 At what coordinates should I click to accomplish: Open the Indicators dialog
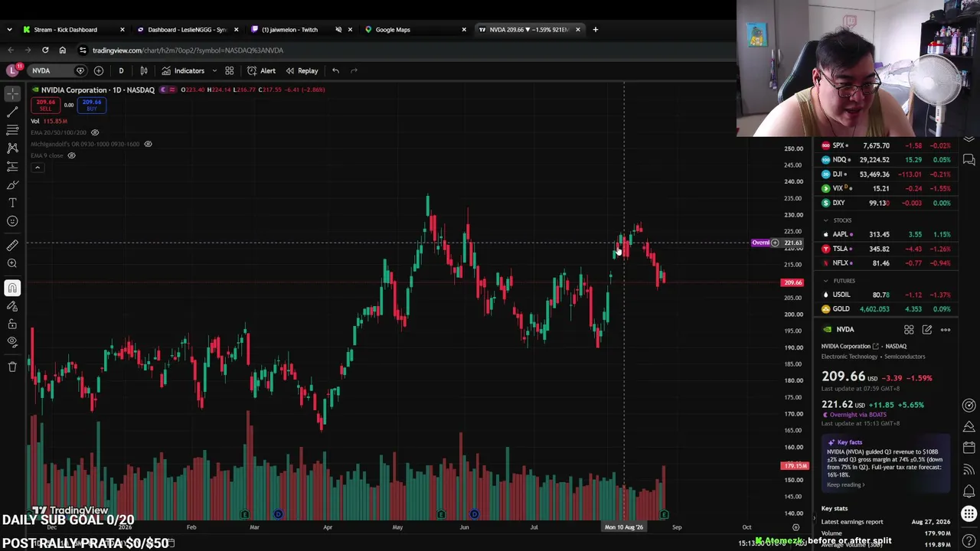point(183,70)
